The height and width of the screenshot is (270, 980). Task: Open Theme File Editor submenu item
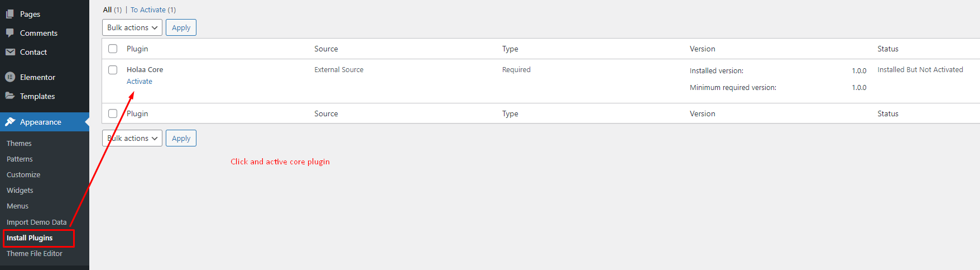[35, 253]
